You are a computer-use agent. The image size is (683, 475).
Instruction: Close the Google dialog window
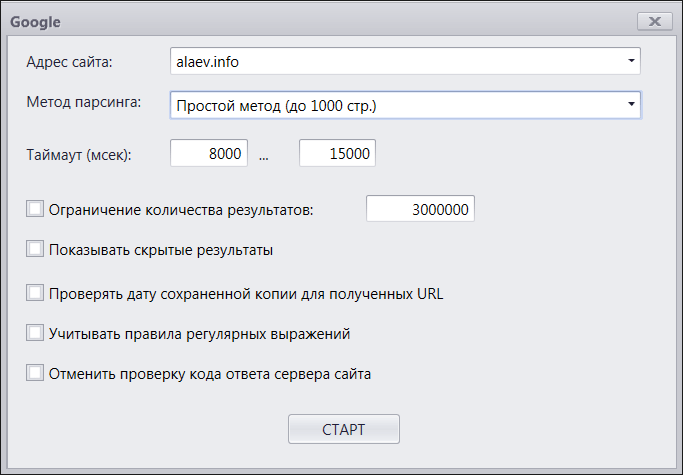click(655, 20)
